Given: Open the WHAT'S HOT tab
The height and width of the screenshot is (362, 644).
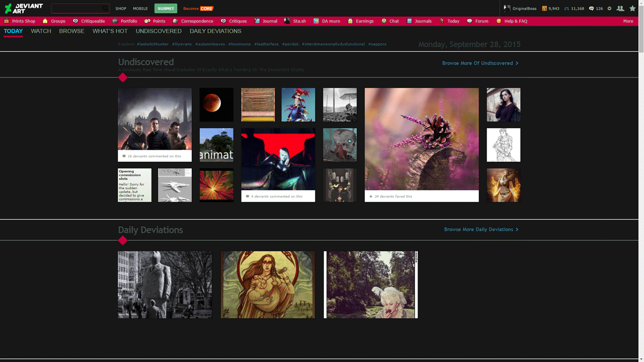Looking at the screenshot, I should [110, 31].
